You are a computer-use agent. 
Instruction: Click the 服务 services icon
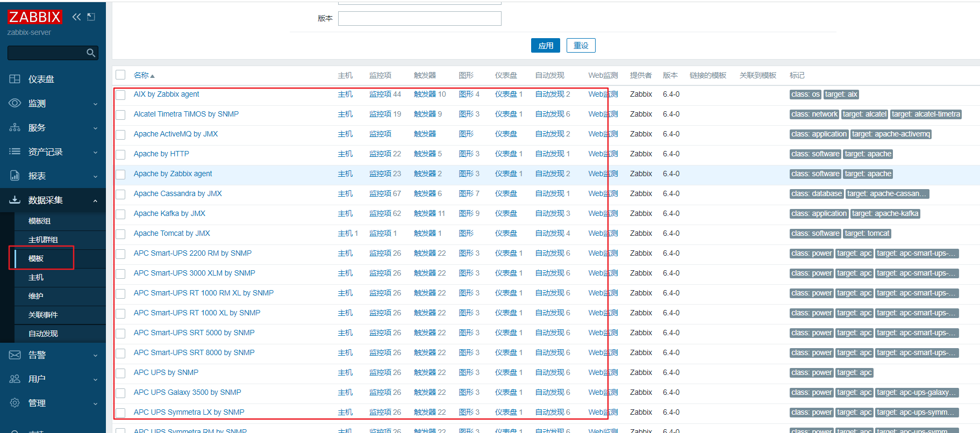click(15, 127)
